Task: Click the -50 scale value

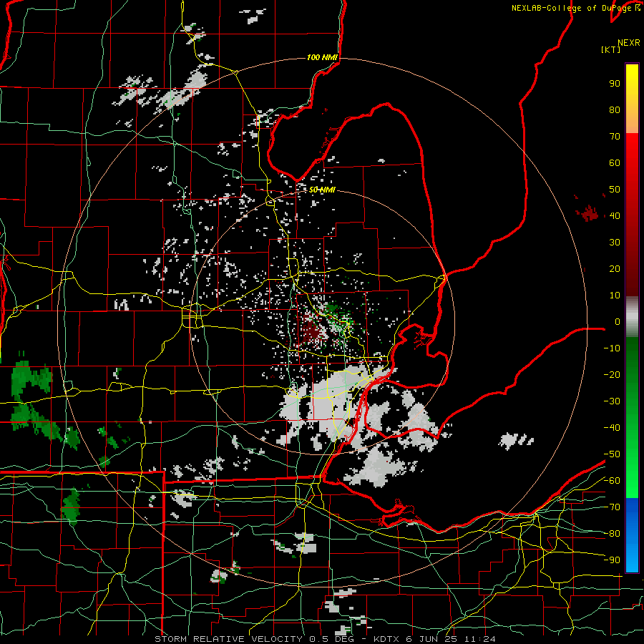Action: tap(612, 454)
